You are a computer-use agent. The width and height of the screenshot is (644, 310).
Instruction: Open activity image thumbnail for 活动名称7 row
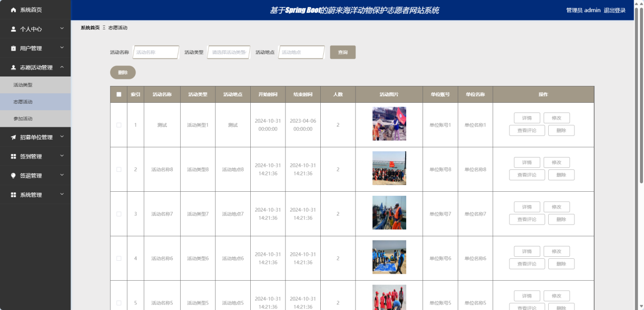coord(389,213)
